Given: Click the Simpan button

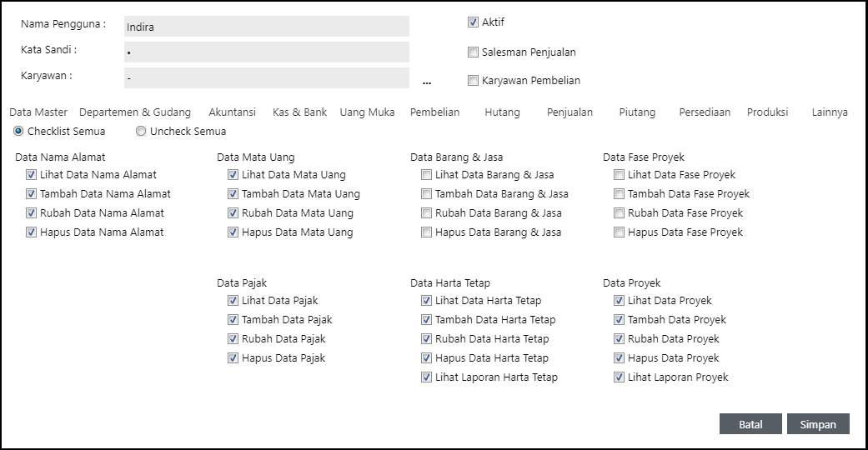Looking at the screenshot, I should tap(817, 424).
